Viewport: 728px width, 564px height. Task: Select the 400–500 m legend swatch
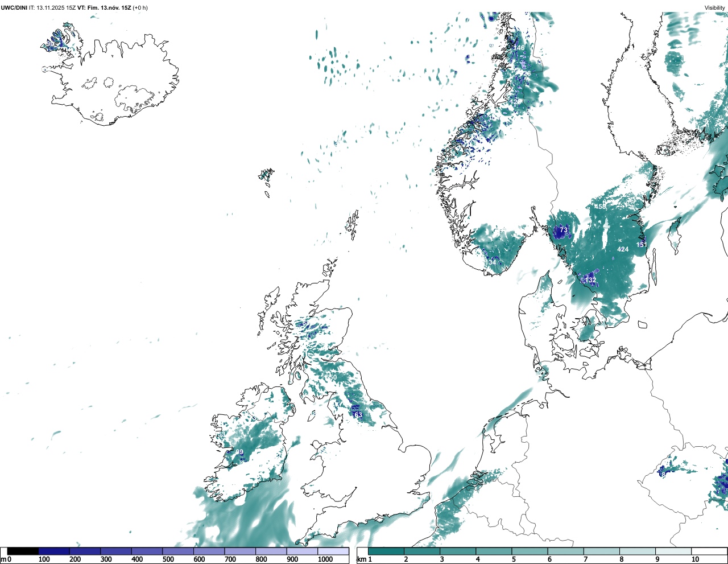(147, 551)
